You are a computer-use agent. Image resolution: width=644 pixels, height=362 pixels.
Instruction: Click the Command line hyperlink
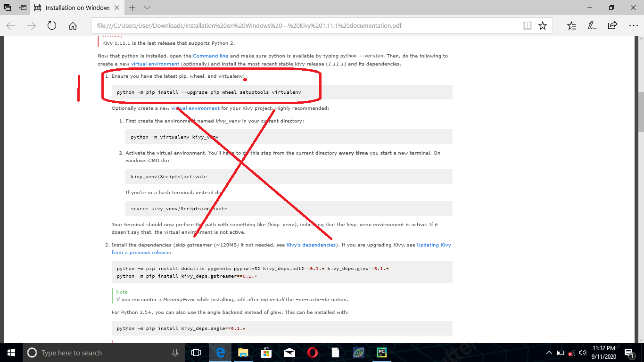[210, 56]
